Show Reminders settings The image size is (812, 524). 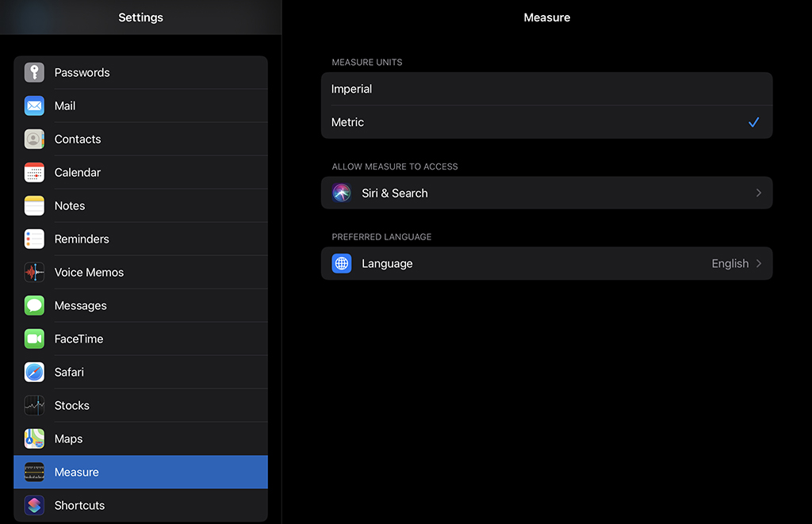coord(141,239)
